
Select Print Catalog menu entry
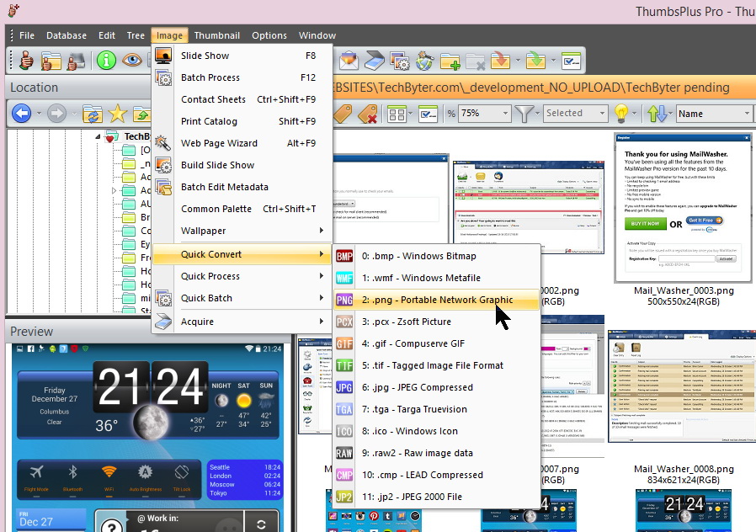click(242, 121)
